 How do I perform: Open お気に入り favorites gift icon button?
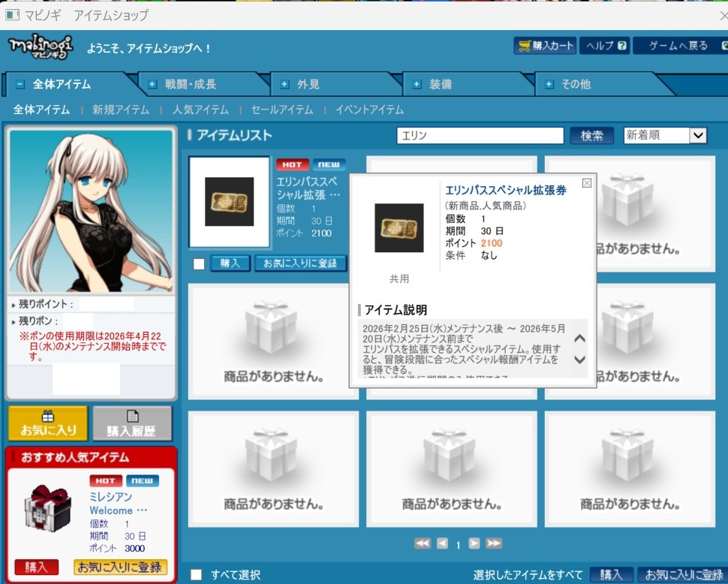[48, 423]
